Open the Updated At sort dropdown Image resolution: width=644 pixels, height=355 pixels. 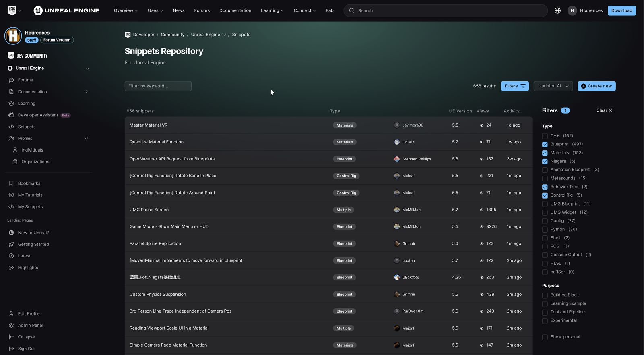(553, 86)
